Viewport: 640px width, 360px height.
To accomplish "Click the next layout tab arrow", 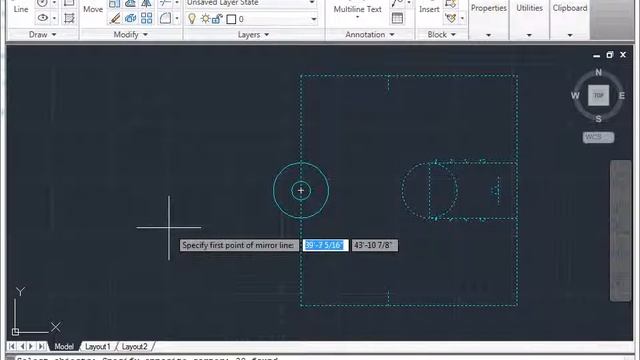I will click(x=31, y=346).
